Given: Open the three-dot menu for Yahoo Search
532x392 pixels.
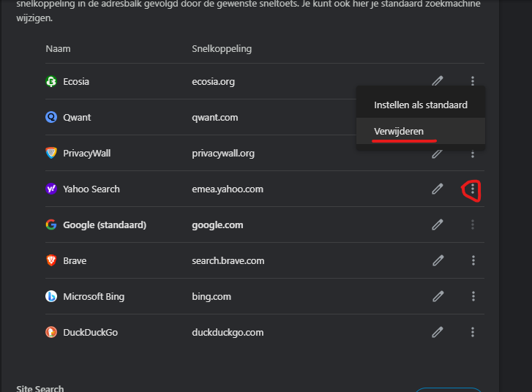Looking at the screenshot, I should [x=473, y=189].
